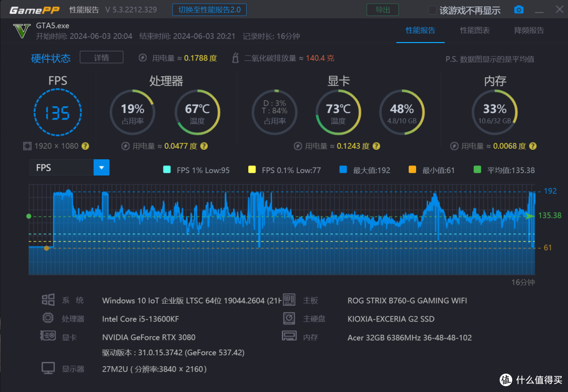
Task: Click the CPU 67℃ temperature gauge
Action: pos(197,112)
